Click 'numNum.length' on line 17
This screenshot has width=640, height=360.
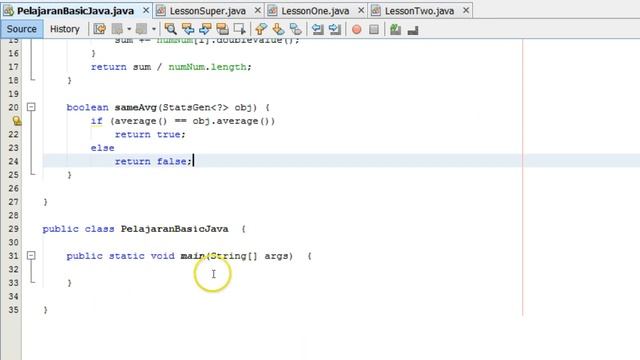click(x=207, y=67)
